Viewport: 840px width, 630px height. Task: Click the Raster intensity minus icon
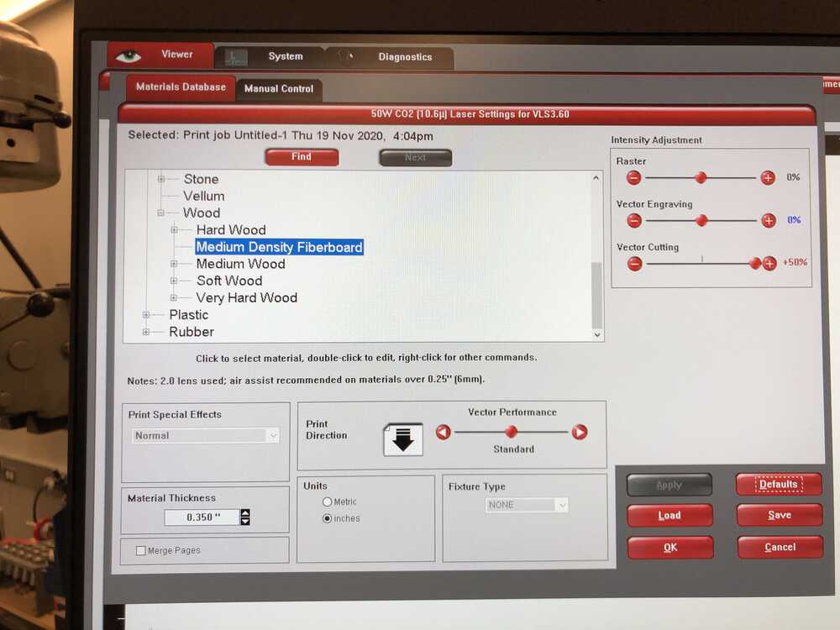pyautogui.click(x=633, y=177)
